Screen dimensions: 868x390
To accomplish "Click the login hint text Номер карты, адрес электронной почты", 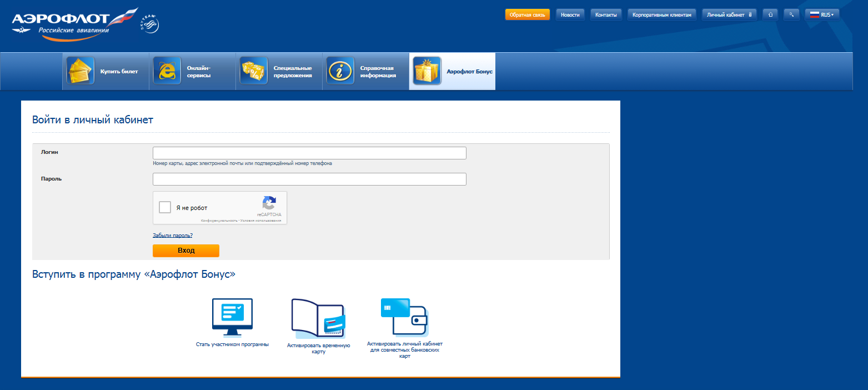I will click(x=243, y=164).
